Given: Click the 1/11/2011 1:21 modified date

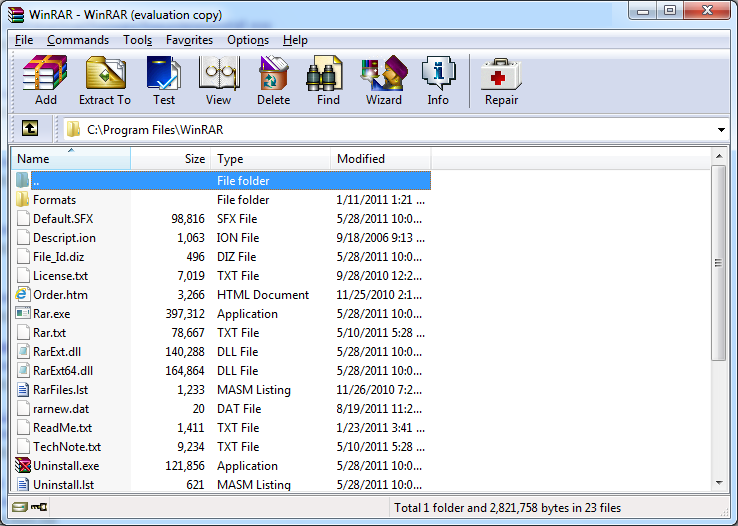Looking at the screenshot, I should [x=380, y=199].
